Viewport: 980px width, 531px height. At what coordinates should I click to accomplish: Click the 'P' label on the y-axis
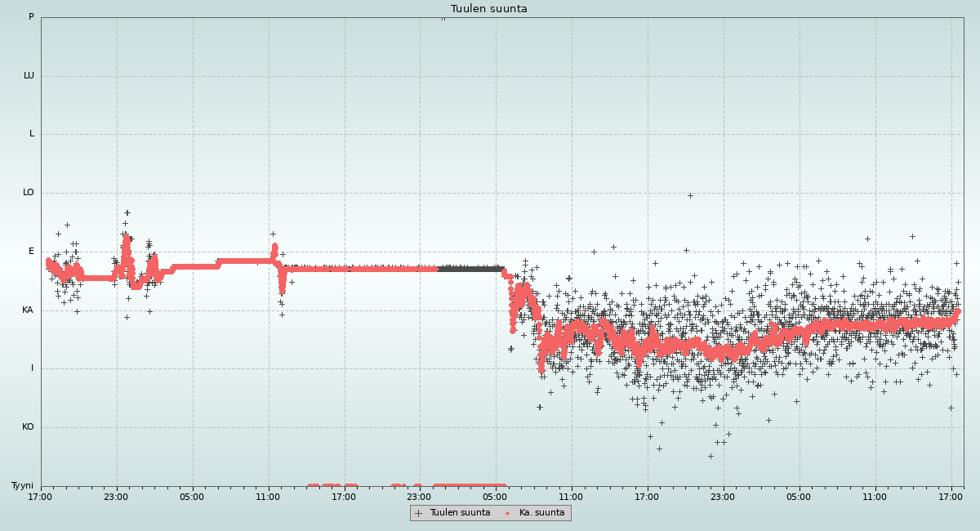point(31,17)
